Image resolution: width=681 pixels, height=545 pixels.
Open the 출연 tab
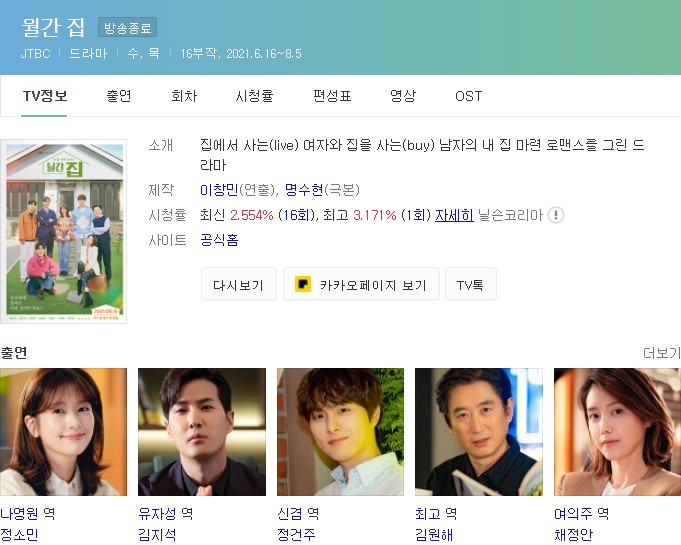coord(119,96)
